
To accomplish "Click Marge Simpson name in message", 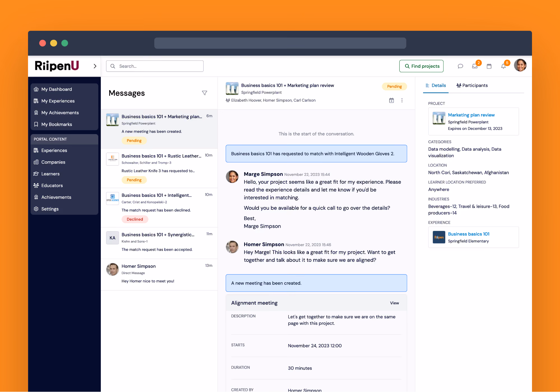I will (x=263, y=174).
